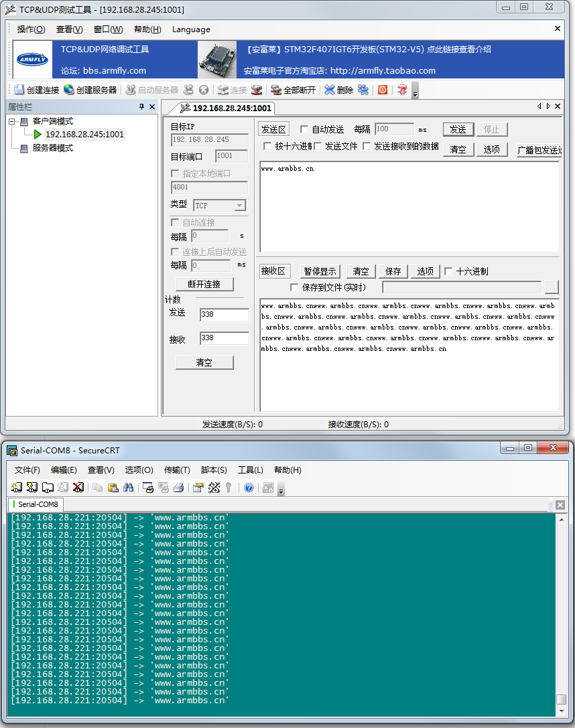Click inside the 目标端口 input field
575x728 pixels.
pyautogui.click(x=231, y=155)
